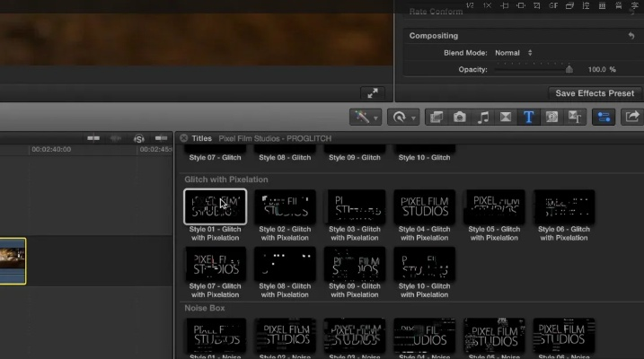Select Style 05 - Glitch with Pixelation

pos(494,206)
